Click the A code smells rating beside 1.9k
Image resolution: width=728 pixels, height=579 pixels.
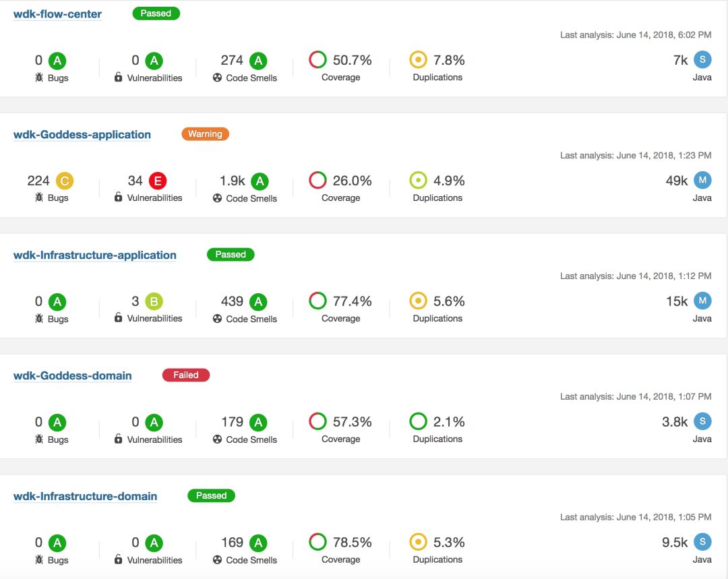pos(259,181)
